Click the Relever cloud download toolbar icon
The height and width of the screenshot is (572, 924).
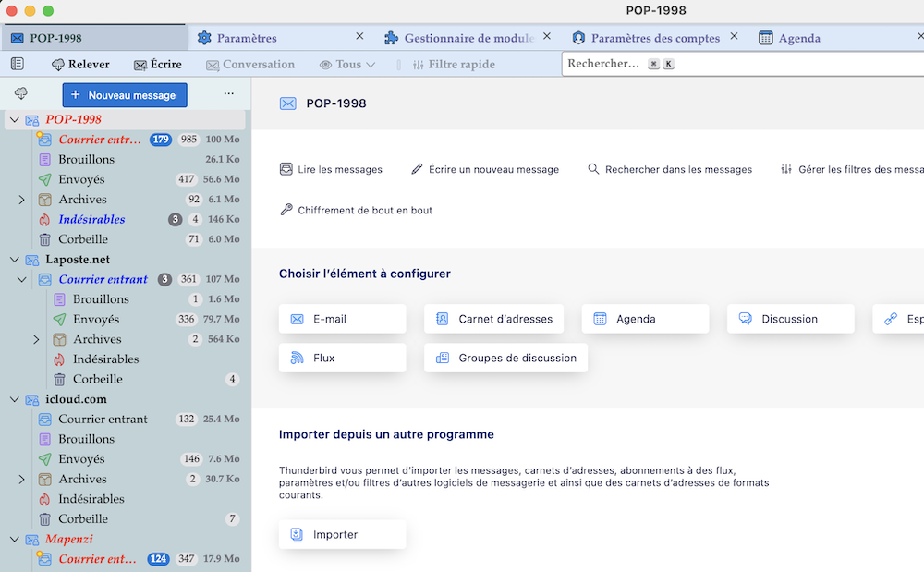coord(57,65)
